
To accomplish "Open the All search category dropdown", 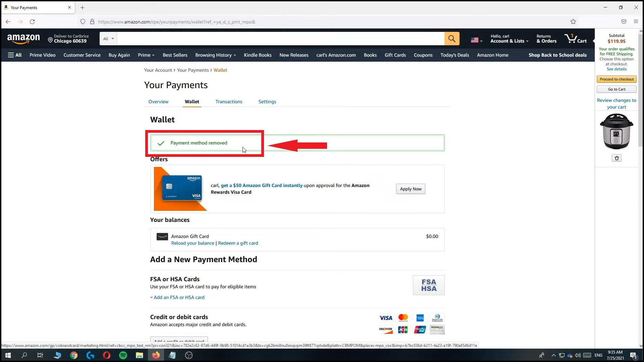I will coord(108,39).
